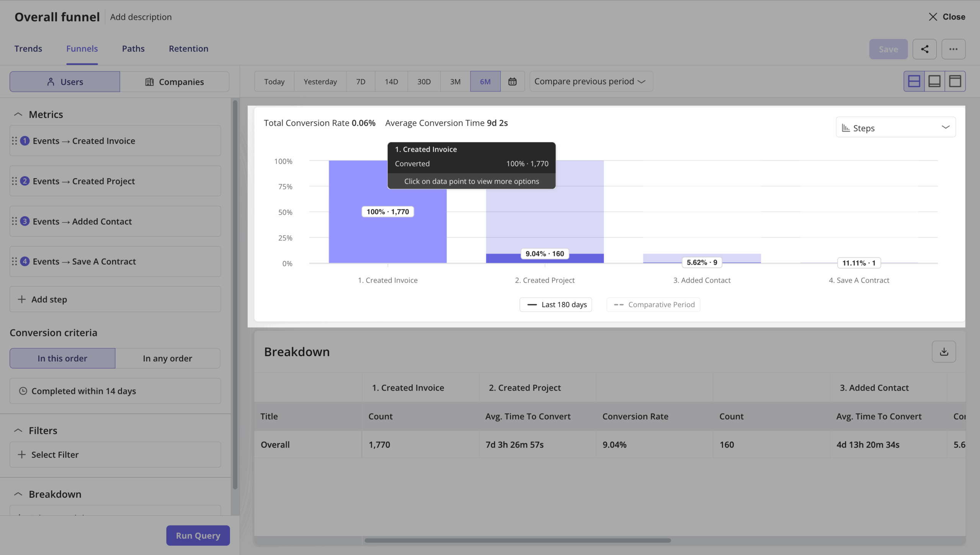The height and width of the screenshot is (555, 980).
Task: Toggle the Comparative Period legend entry
Action: pyautogui.click(x=653, y=304)
